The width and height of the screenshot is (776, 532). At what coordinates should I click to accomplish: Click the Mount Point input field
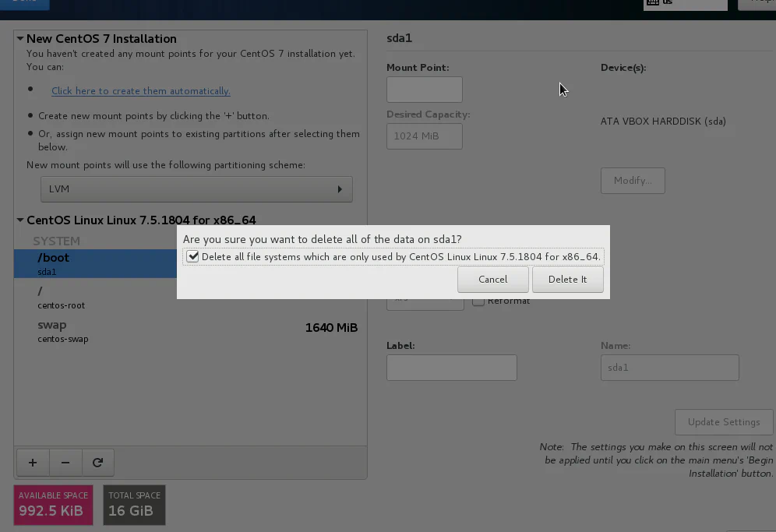coord(425,90)
